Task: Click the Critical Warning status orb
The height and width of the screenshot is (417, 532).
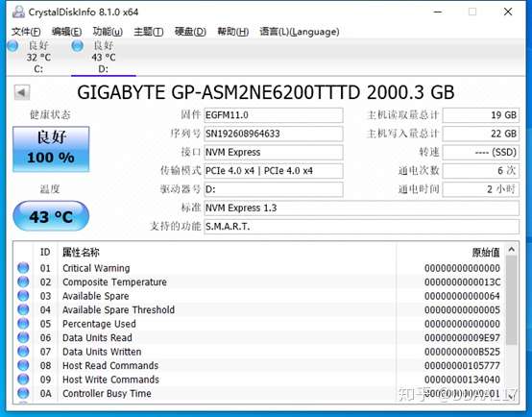Action: click(23, 268)
